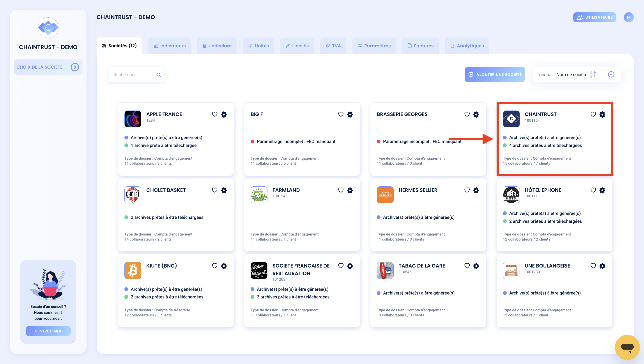Viewport: 644px width, 364px height.
Task: Favorite HÔTEL EPHONE with heart
Action: click(593, 190)
